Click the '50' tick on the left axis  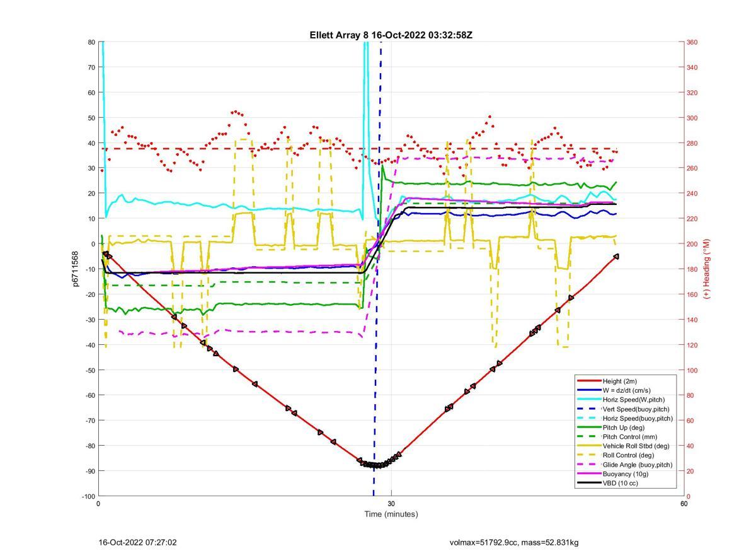pyautogui.click(x=91, y=118)
